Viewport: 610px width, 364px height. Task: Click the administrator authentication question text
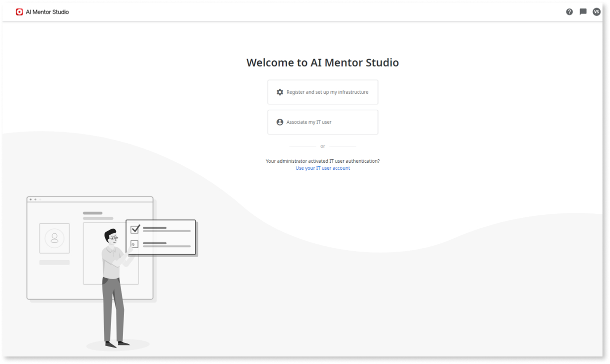322,161
